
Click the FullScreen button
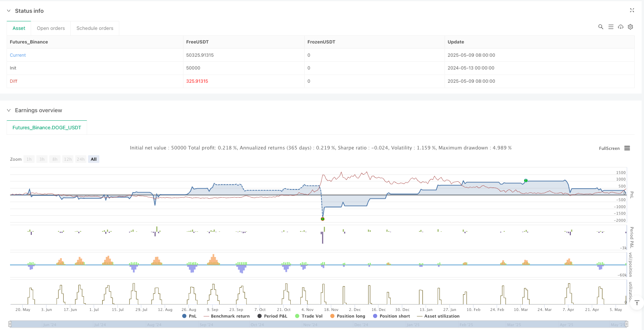609,148
